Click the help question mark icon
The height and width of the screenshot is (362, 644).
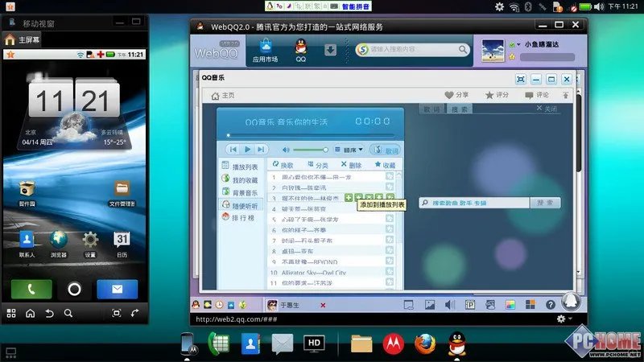pyautogui.click(x=551, y=305)
